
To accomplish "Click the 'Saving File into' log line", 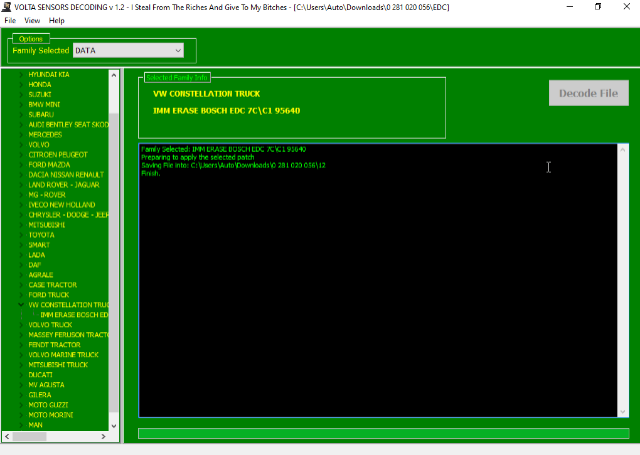I will [x=233, y=165].
